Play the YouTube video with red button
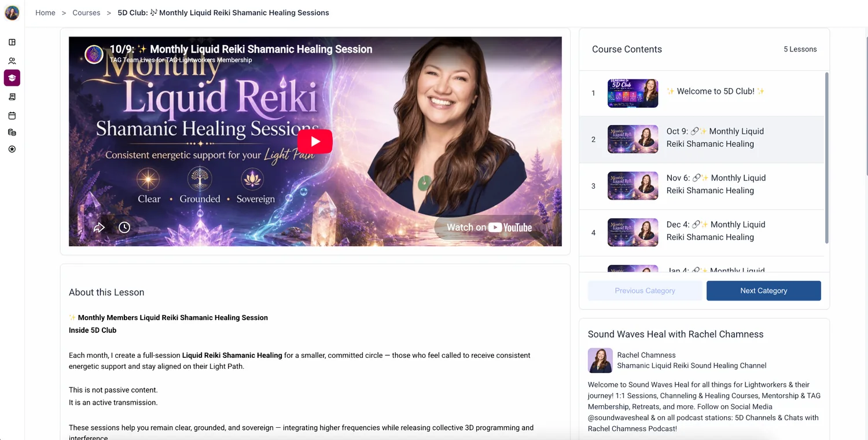Screen dimensions: 868x440 [315, 141]
